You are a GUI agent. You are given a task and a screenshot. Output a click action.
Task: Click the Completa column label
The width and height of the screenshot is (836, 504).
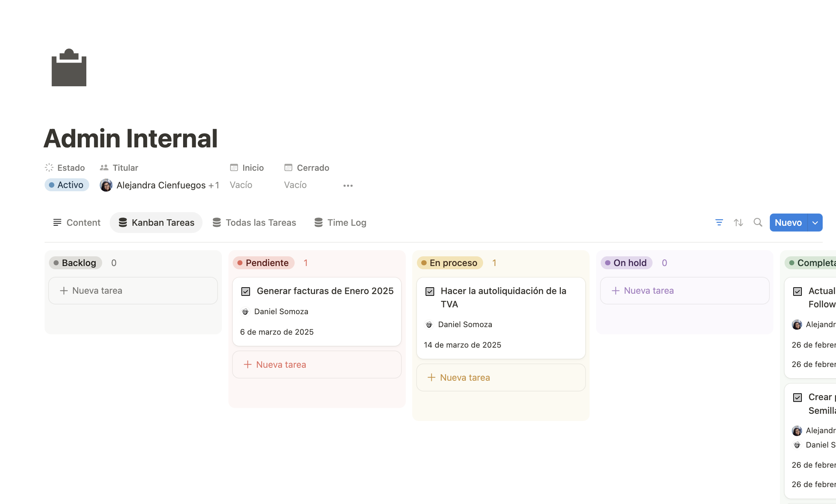point(811,263)
